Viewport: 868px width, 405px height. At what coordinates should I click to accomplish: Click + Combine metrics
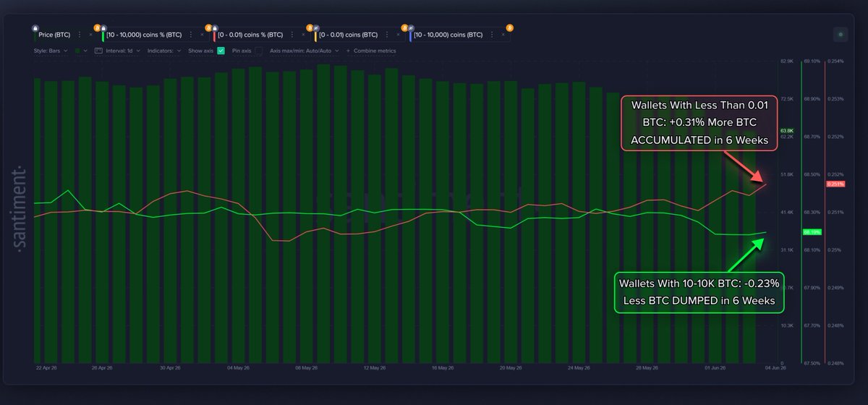click(371, 51)
